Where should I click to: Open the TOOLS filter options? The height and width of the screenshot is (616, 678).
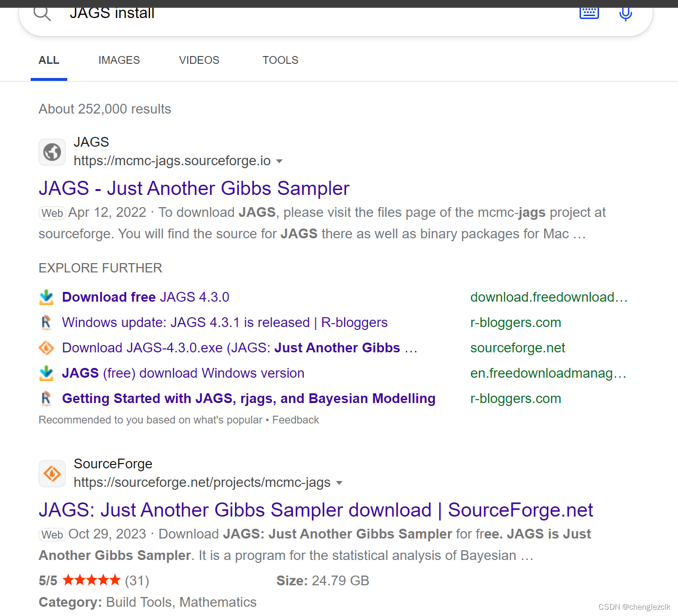pos(280,60)
